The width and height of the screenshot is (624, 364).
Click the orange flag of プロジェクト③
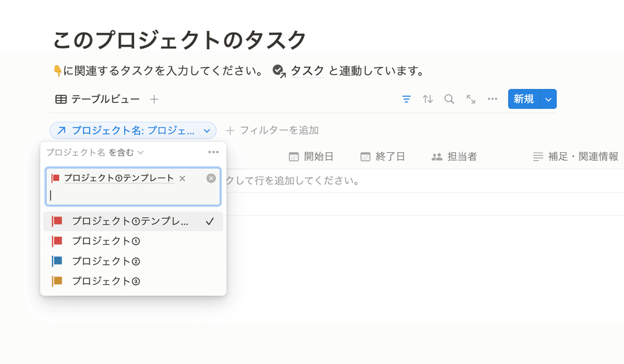click(57, 281)
